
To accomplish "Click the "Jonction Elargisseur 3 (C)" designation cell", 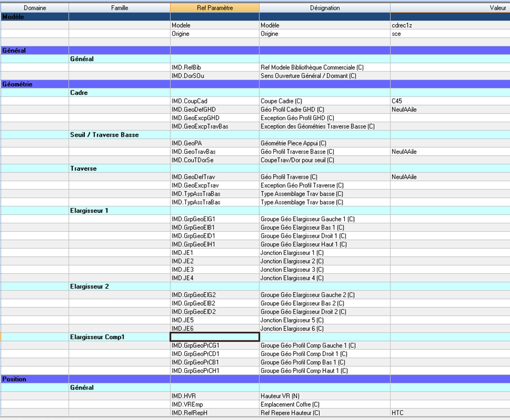I will pos(324,269).
